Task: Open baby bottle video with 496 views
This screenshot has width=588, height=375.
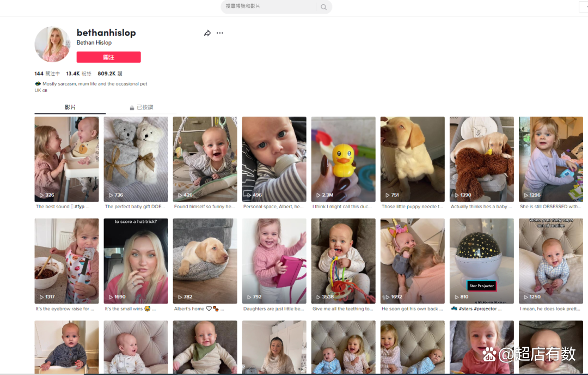Action: click(x=274, y=159)
